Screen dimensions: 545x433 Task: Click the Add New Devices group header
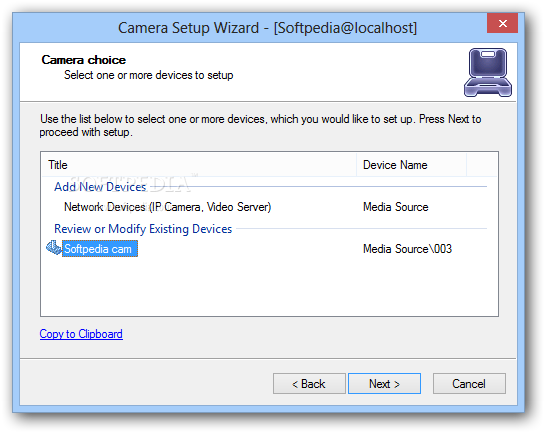point(100,187)
